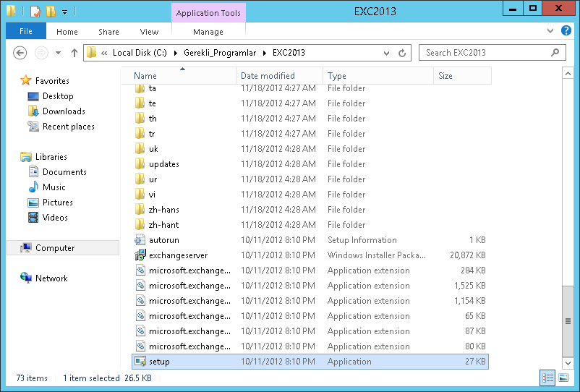Viewport: 580px width, 392px height.
Task: Select the ta folder row
Action: [310, 88]
